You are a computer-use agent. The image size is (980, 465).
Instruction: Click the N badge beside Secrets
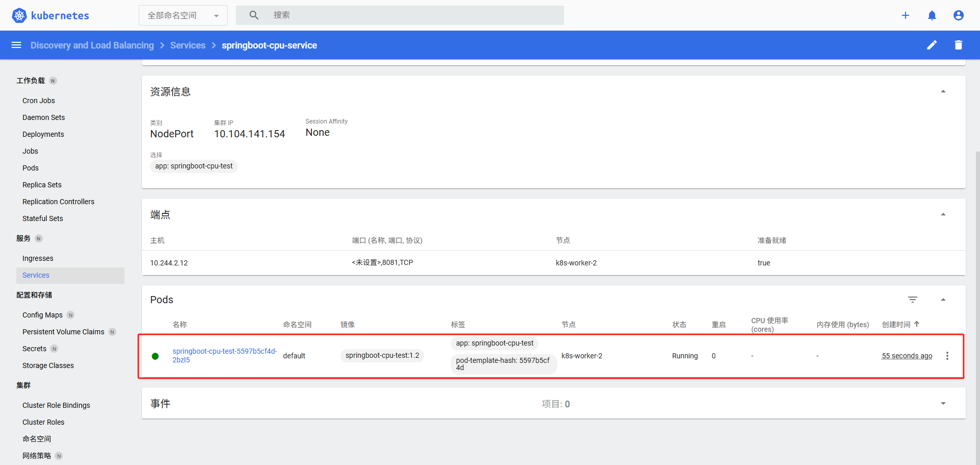point(54,349)
